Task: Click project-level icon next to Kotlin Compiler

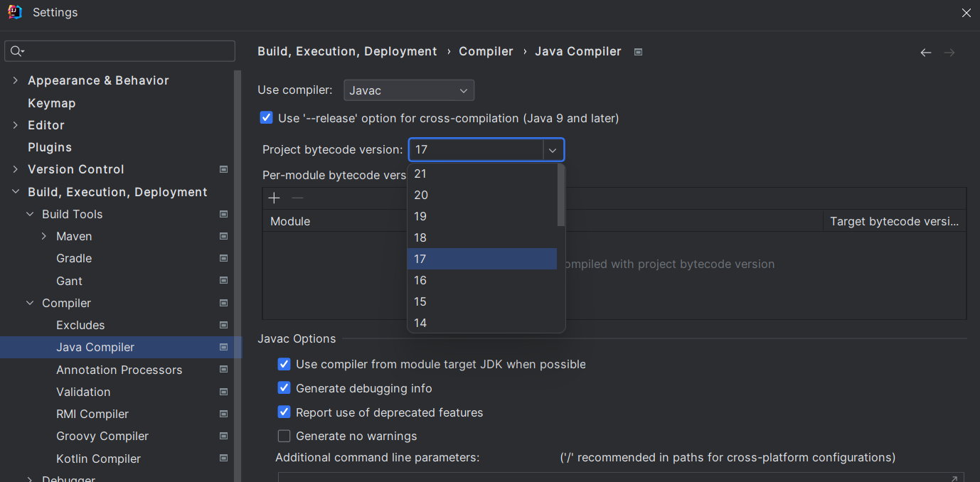Action: click(224, 459)
